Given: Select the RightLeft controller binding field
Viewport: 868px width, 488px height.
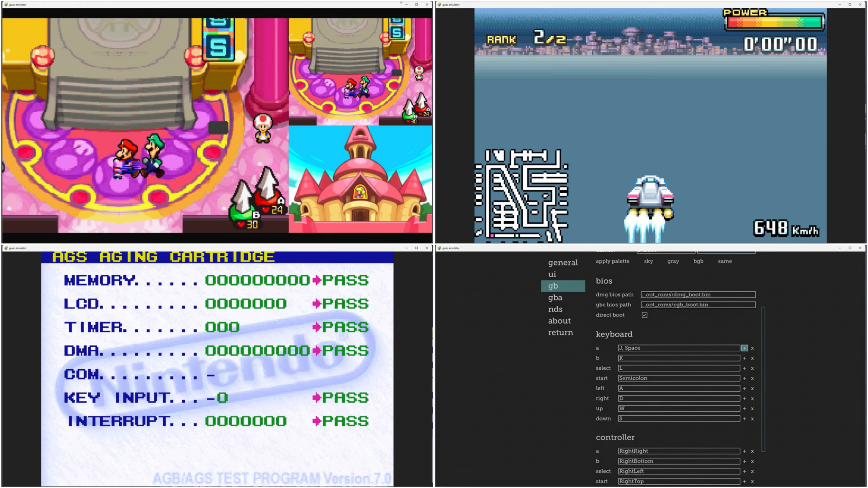Looking at the screenshot, I should 679,471.
